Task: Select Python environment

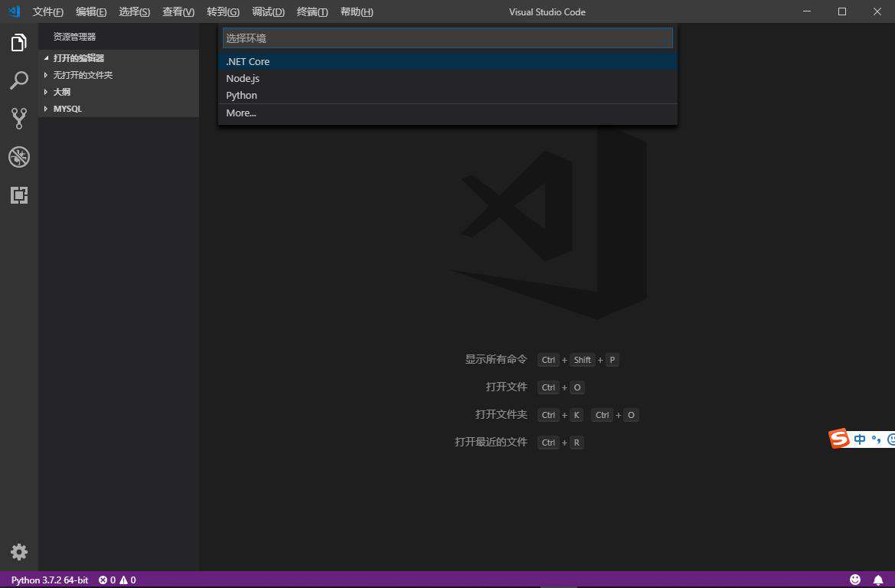Action: (447, 96)
